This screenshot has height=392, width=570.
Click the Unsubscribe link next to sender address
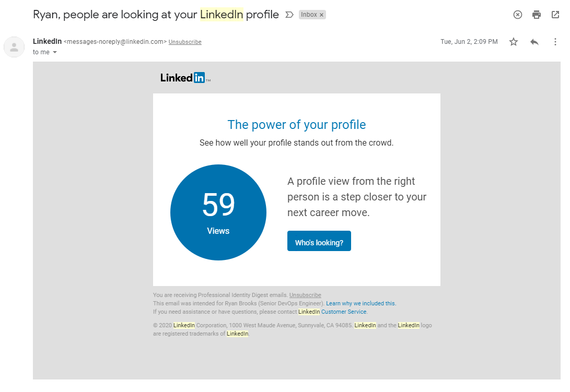click(185, 41)
